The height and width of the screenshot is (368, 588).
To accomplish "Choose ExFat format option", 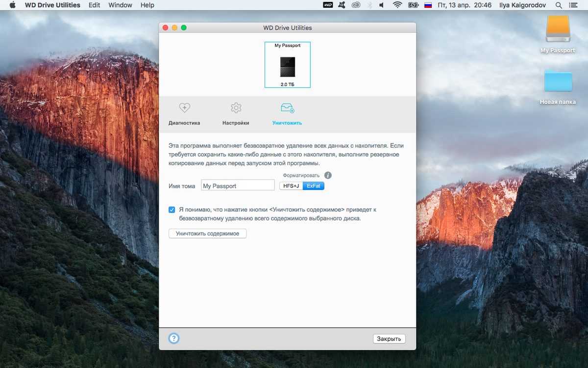I will [x=314, y=186].
